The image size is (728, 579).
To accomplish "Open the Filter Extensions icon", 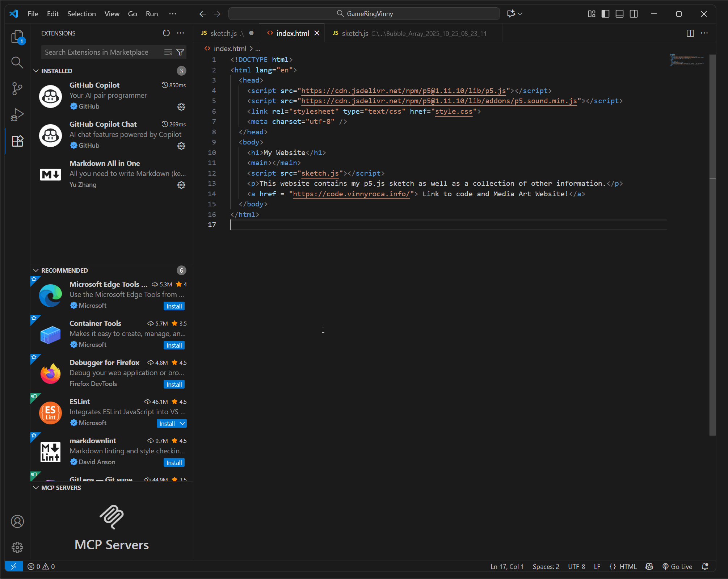I will (180, 52).
